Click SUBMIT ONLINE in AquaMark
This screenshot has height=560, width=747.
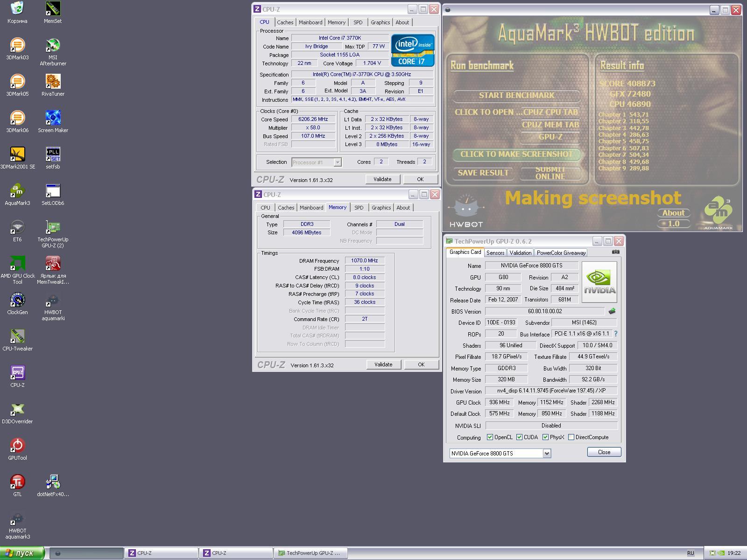pos(550,173)
